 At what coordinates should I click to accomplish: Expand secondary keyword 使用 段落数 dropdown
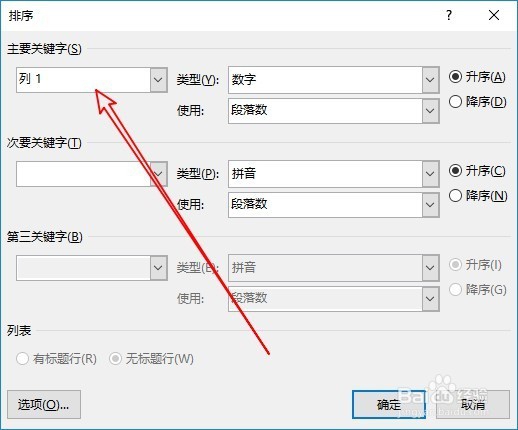(430, 205)
